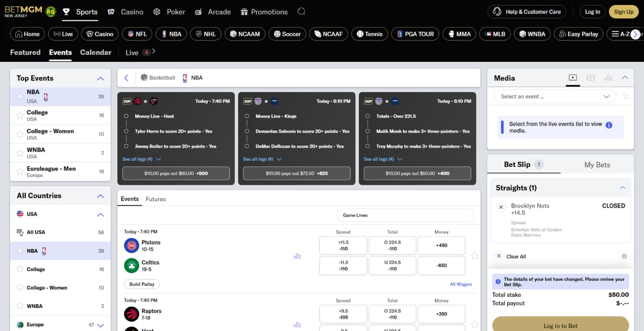Open All Wagers link

coord(461,284)
